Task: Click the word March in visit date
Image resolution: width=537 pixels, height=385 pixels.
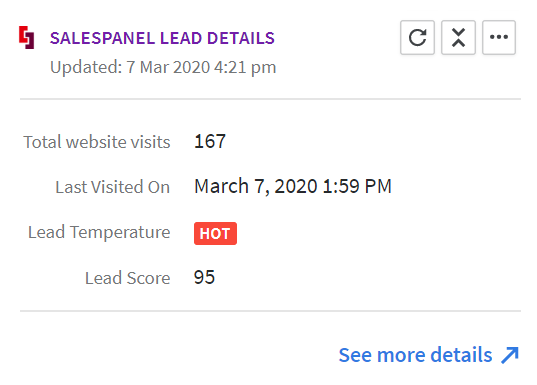Action: pos(221,186)
